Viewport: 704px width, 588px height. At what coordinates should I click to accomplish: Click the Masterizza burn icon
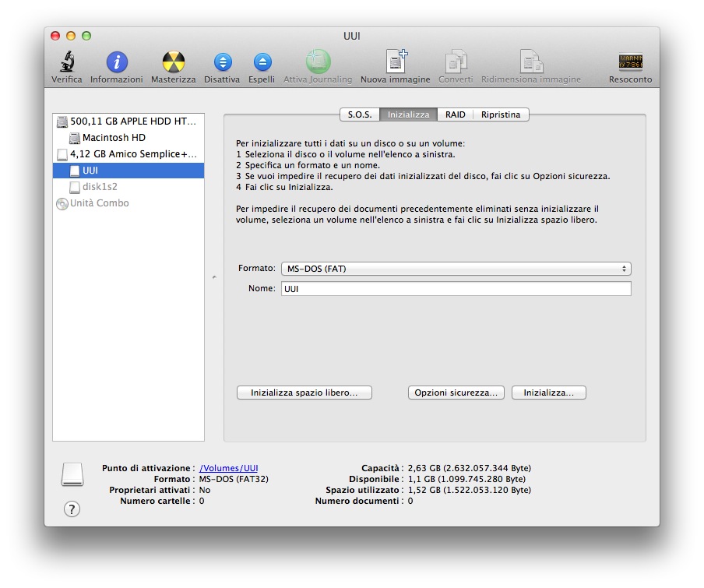coord(174,62)
